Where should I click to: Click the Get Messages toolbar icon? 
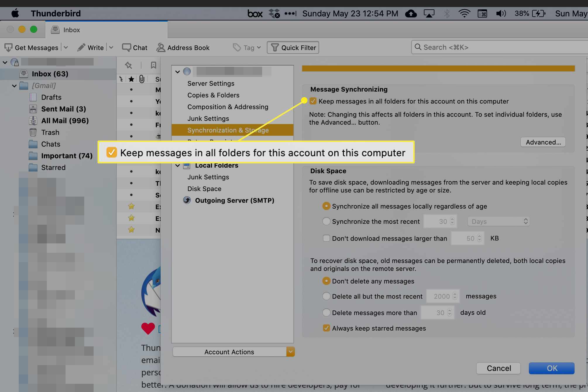pyautogui.click(x=8, y=48)
